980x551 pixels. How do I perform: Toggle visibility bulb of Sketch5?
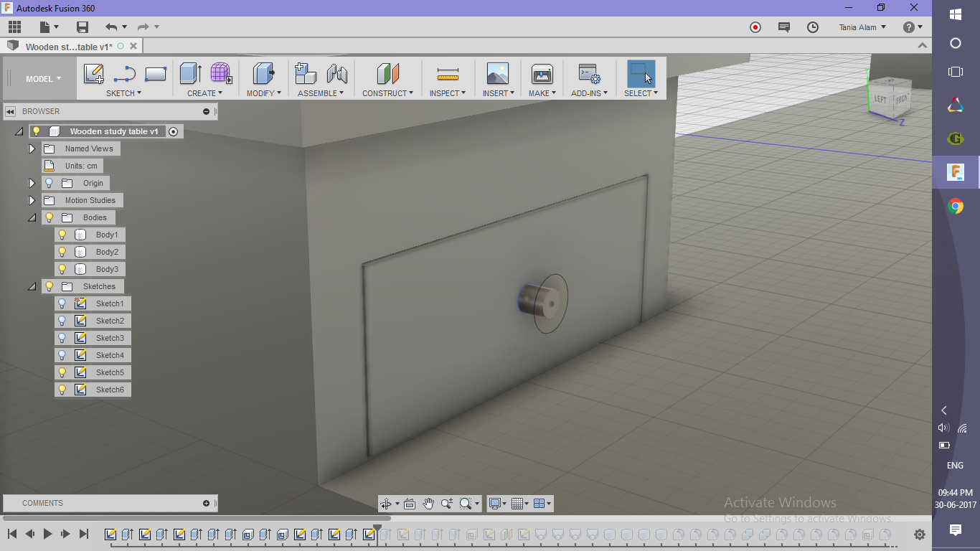point(62,372)
